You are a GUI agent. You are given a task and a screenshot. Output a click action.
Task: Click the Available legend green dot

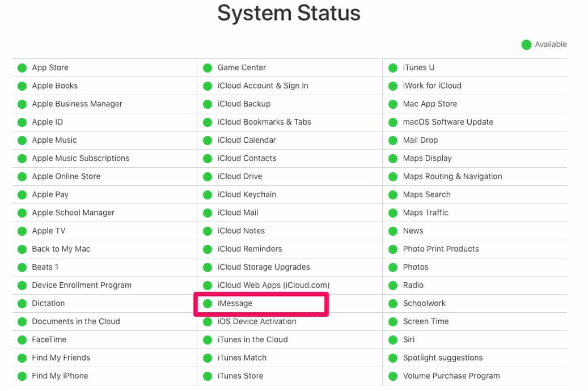(526, 45)
